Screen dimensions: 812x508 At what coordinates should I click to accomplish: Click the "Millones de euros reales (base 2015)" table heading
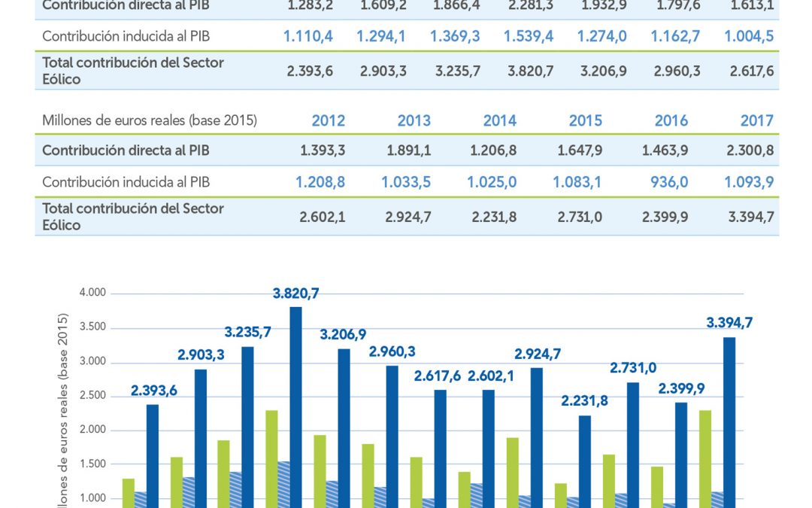(150, 120)
